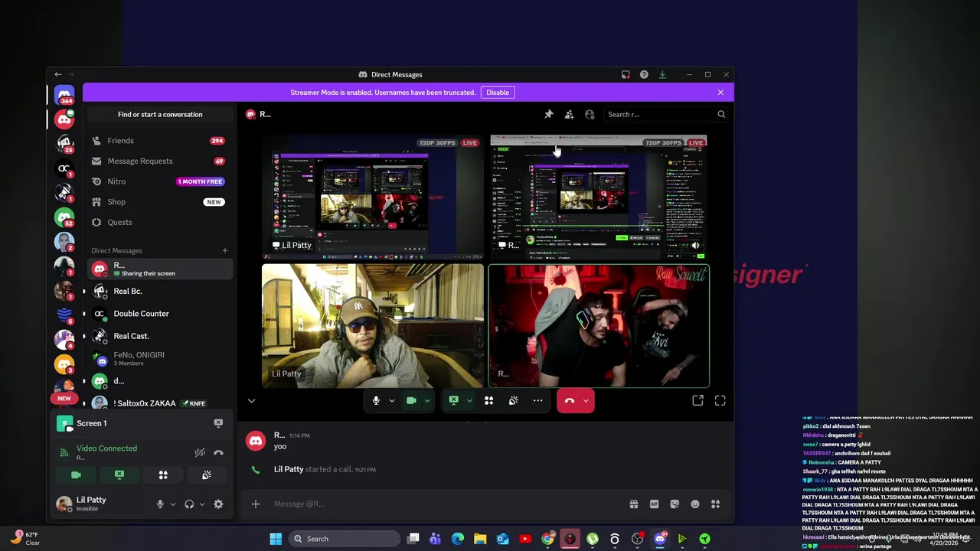This screenshot has width=980, height=551.
Task: Open screen share options dropdown in call bar
Action: 469,400
